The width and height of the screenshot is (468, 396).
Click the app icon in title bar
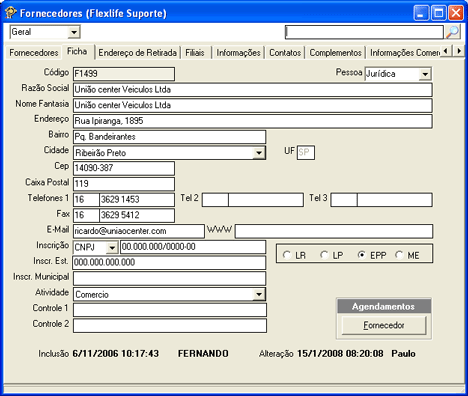11,13
